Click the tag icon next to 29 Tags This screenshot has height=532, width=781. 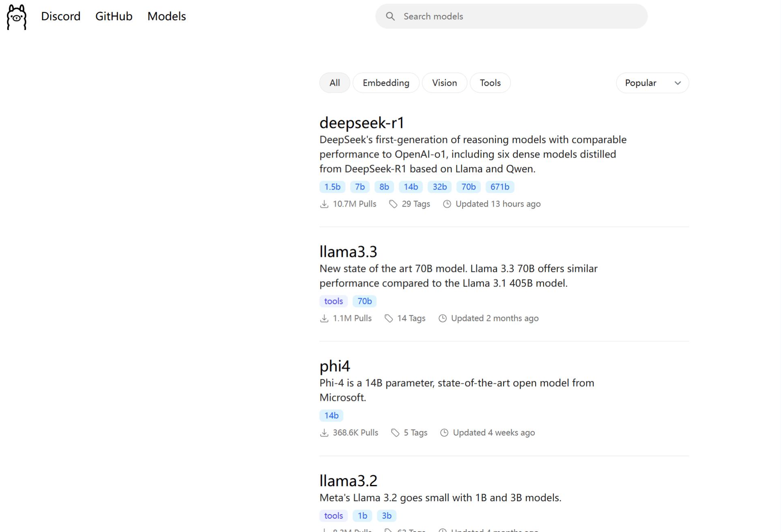point(393,204)
